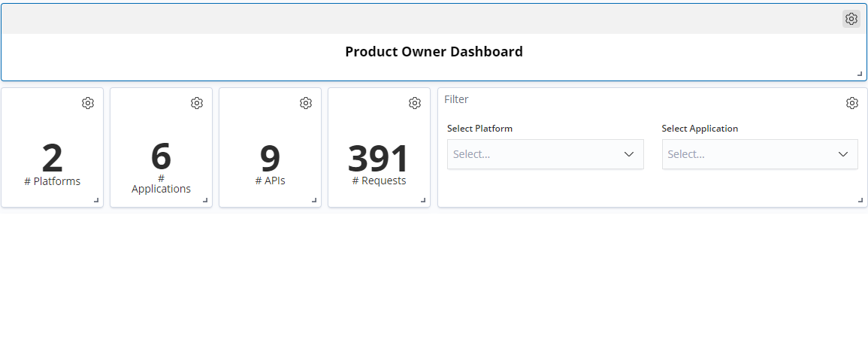Open gear settings on # Platforms card
Viewport: 868px width, 346px height.
tap(88, 103)
